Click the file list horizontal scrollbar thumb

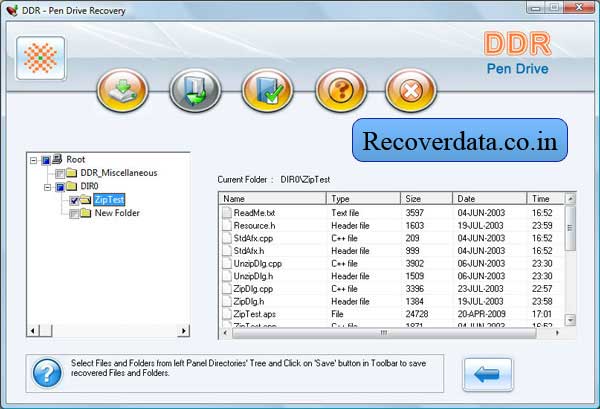384,333
